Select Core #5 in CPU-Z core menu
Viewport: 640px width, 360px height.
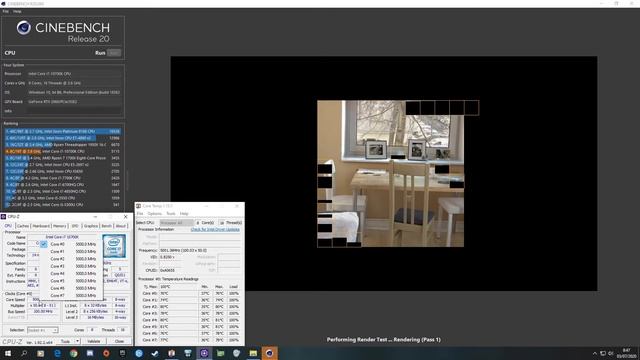click(x=71, y=281)
